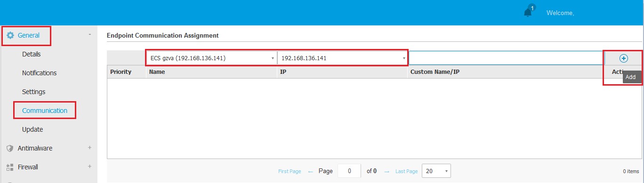Expand the Firewall section

(89, 167)
